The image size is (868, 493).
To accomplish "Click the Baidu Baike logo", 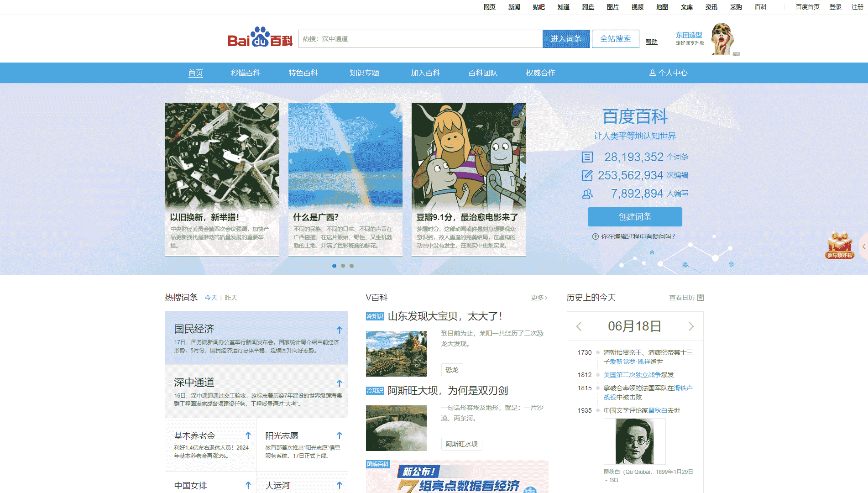I will [x=260, y=37].
